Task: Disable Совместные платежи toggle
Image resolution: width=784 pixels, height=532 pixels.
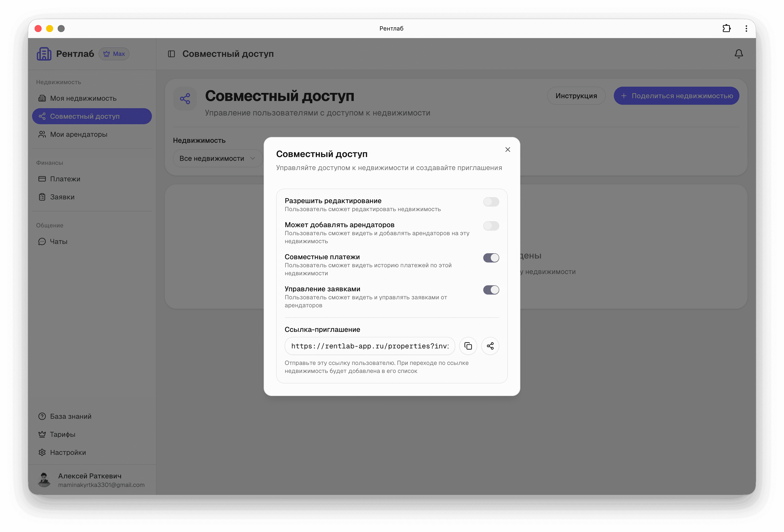Action: point(491,257)
